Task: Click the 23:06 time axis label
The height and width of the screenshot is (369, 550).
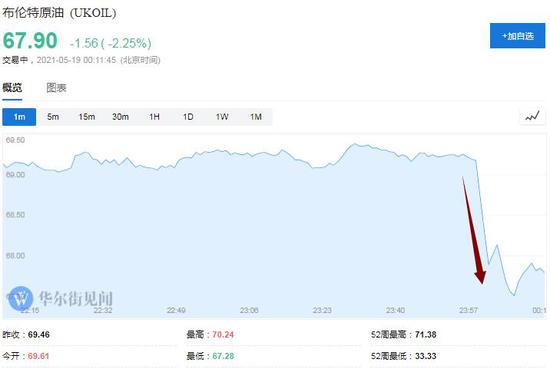Action: click(x=249, y=310)
